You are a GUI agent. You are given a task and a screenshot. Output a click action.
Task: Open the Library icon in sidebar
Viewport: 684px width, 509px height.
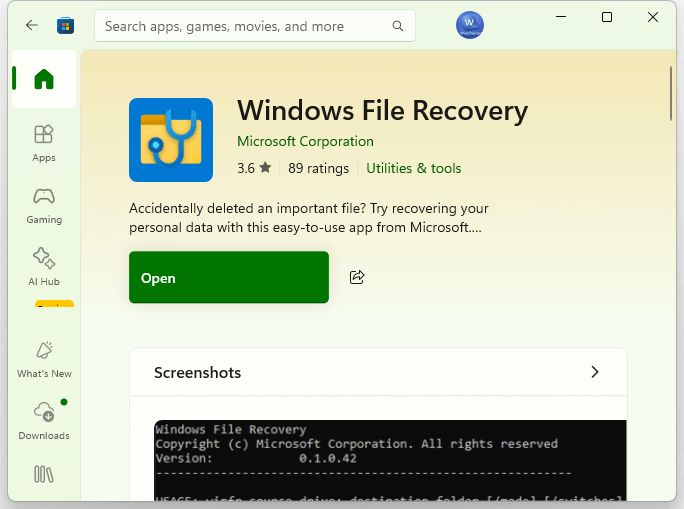pyautogui.click(x=44, y=474)
